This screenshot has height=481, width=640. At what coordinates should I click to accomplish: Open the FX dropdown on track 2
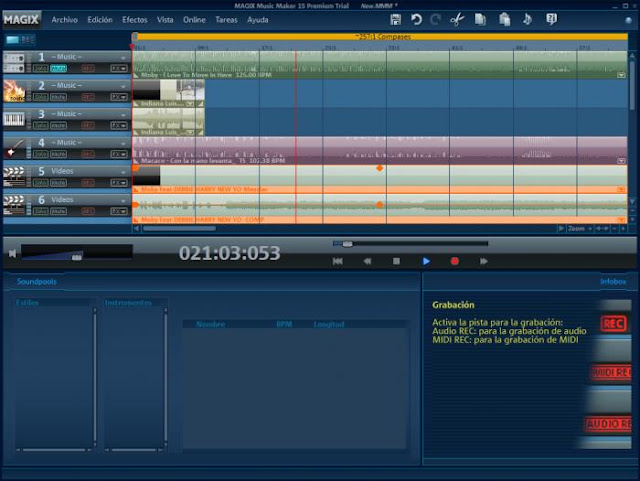(119, 97)
